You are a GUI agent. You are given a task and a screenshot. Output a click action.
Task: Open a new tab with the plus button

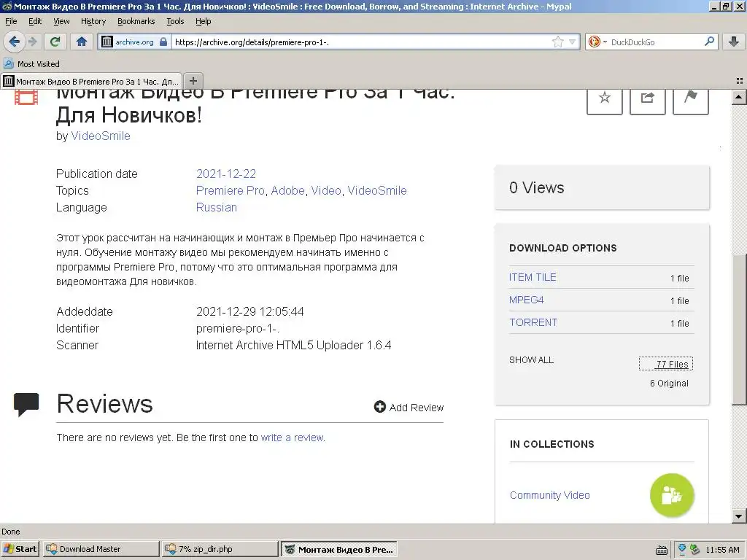point(193,81)
